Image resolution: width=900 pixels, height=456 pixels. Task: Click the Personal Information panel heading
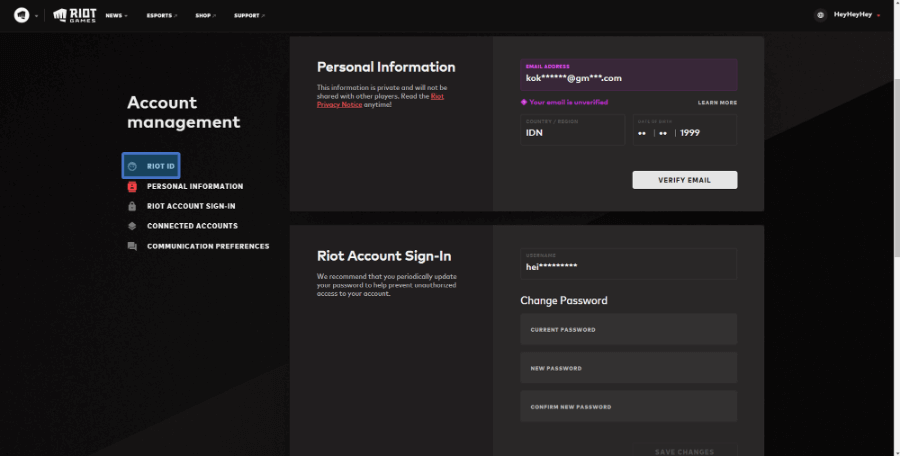click(386, 67)
